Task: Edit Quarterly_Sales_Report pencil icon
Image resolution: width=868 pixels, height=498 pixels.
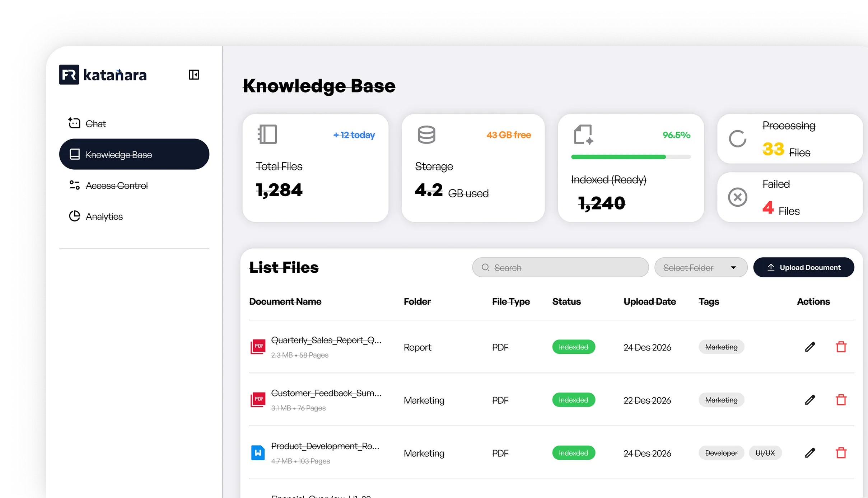Action: [x=810, y=347]
